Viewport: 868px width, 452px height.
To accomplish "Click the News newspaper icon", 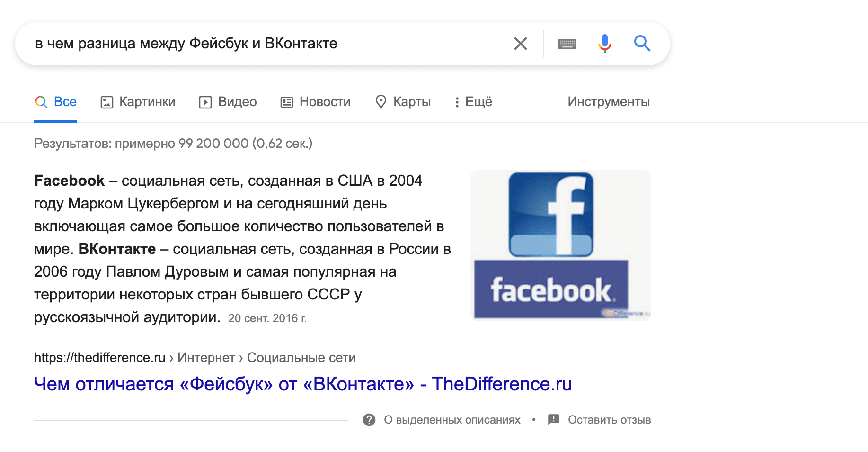I will point(287,102).
